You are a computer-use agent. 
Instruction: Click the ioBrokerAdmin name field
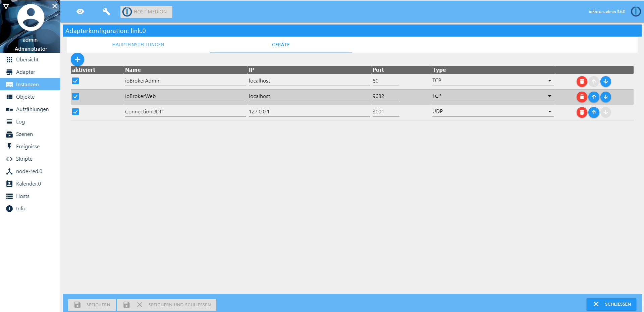point(185,81)
